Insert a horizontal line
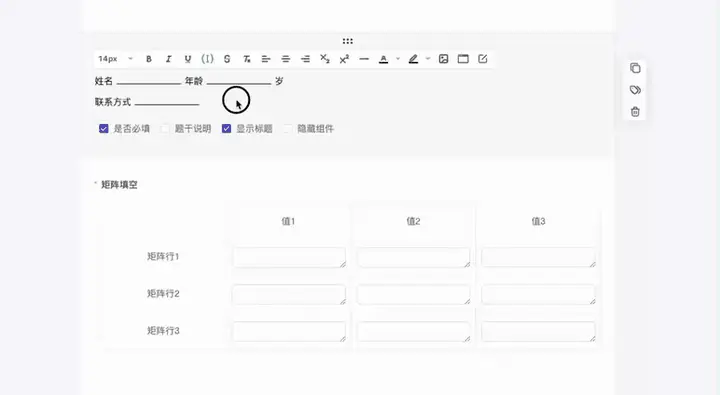Viewport: 720px width, 395px height. [364, 59]
